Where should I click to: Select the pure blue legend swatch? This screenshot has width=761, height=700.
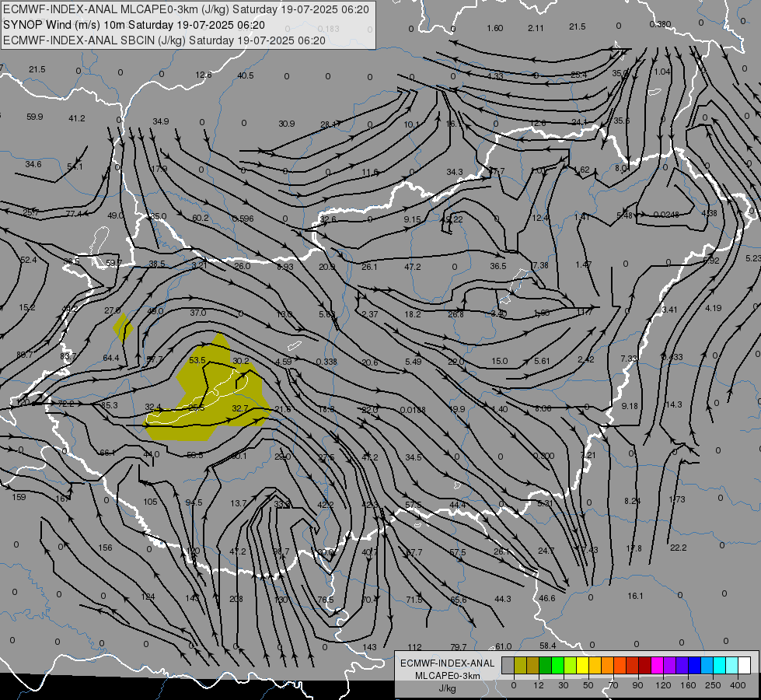[694, 665]
